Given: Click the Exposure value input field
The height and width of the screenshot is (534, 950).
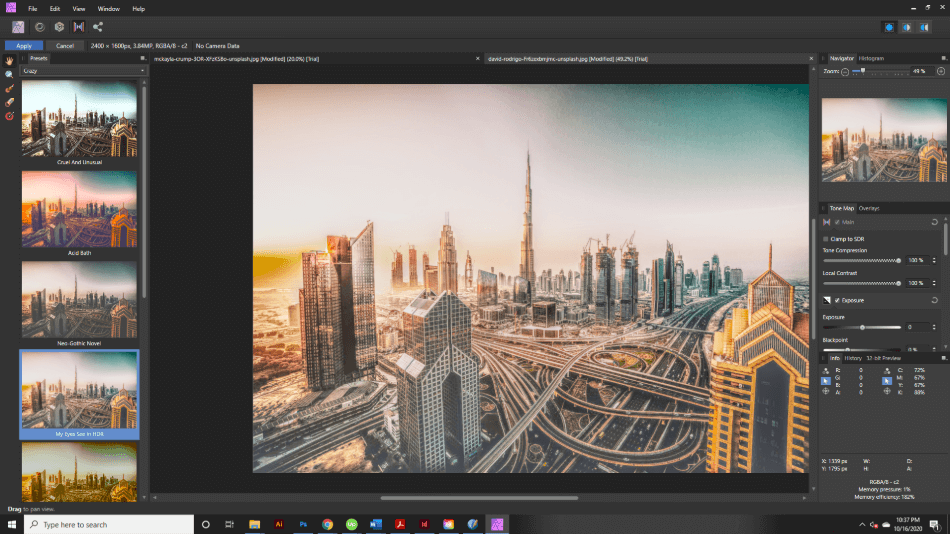Looking at the screenshot, I should (x=917, y=327).
